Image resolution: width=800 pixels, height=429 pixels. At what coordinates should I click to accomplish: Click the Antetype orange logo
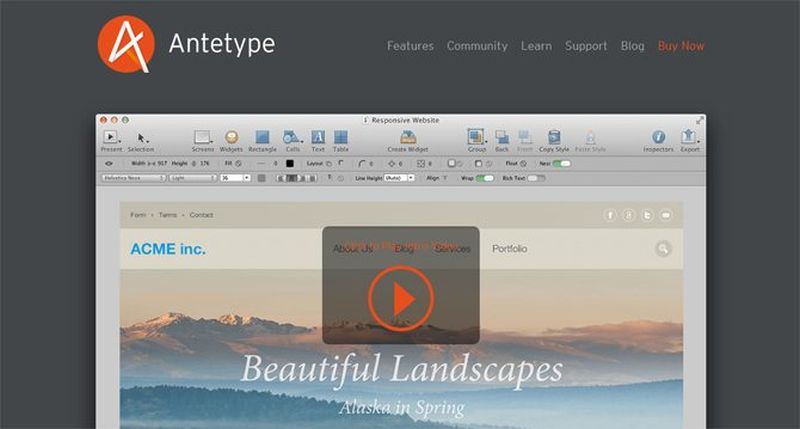(126, 44)
